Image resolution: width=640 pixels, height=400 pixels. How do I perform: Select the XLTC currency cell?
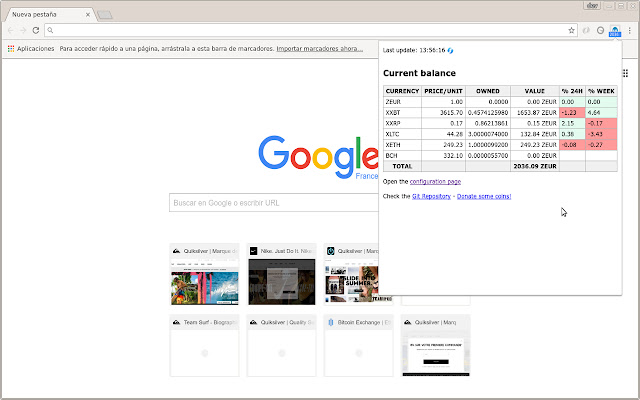[402, 134]
